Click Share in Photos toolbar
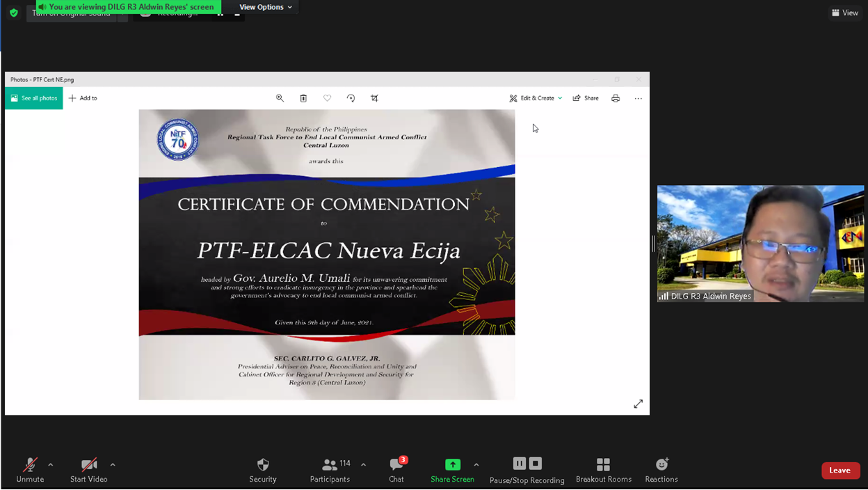This screenshot has width=868, height=490. click(586, 98)
